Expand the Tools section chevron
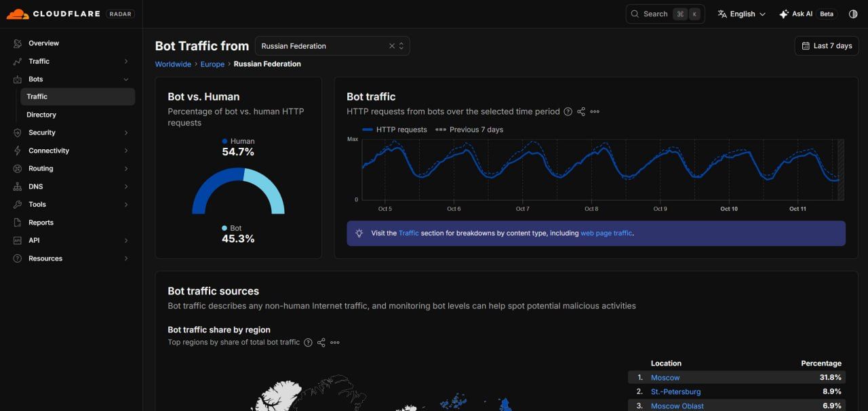The image size is (868, 411). click(126, 205)
